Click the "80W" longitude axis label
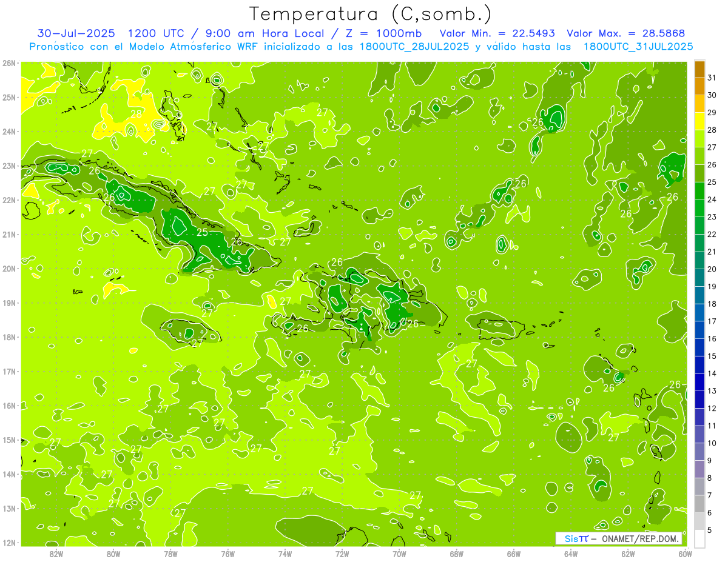Viewport: 728px width, 562px height. (x=113, y=553)
